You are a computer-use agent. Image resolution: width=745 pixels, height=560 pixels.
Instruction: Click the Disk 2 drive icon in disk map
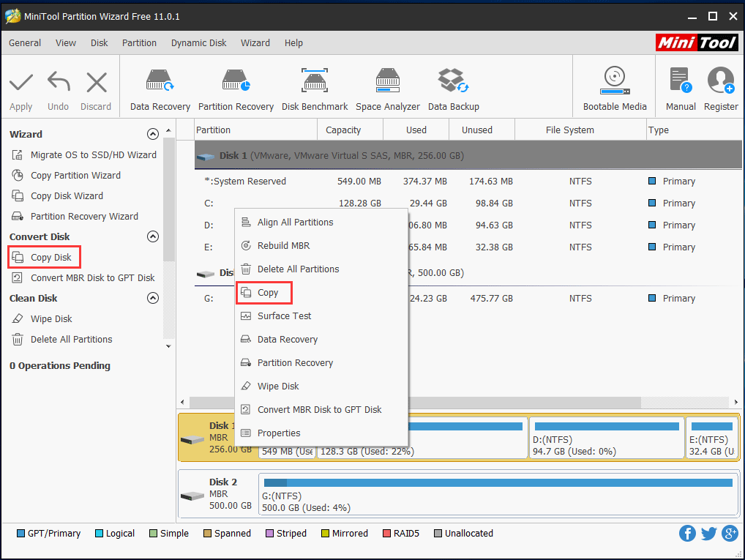(x=192, y=496)
